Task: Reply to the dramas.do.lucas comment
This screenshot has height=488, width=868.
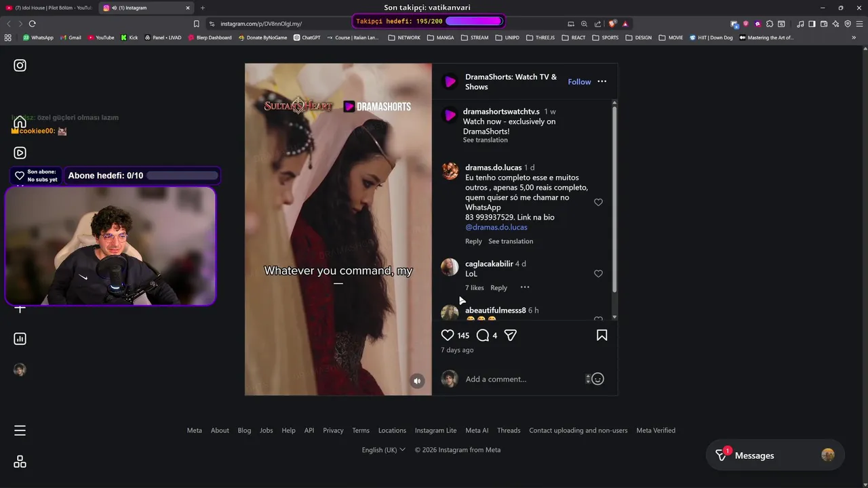Action: (x=473, y=241)
